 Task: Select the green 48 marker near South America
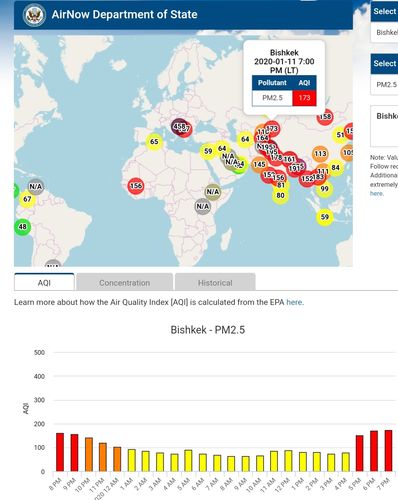coord(22,227)
